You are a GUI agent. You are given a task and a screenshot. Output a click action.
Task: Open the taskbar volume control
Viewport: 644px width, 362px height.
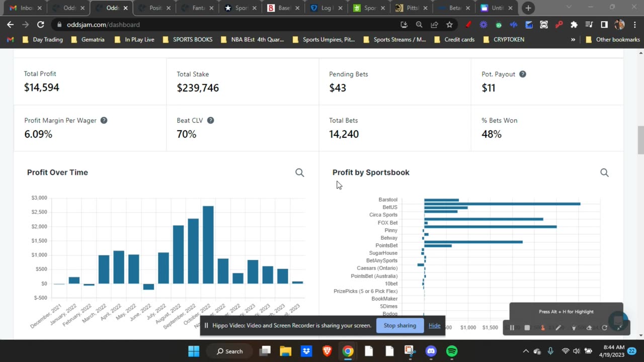(576, 351)
